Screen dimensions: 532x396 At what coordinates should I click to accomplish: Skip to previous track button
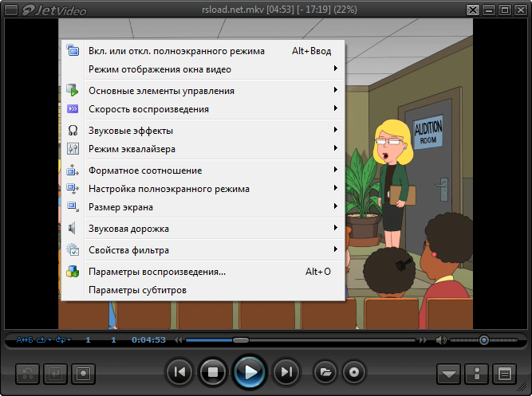click(x=179, y=372)
